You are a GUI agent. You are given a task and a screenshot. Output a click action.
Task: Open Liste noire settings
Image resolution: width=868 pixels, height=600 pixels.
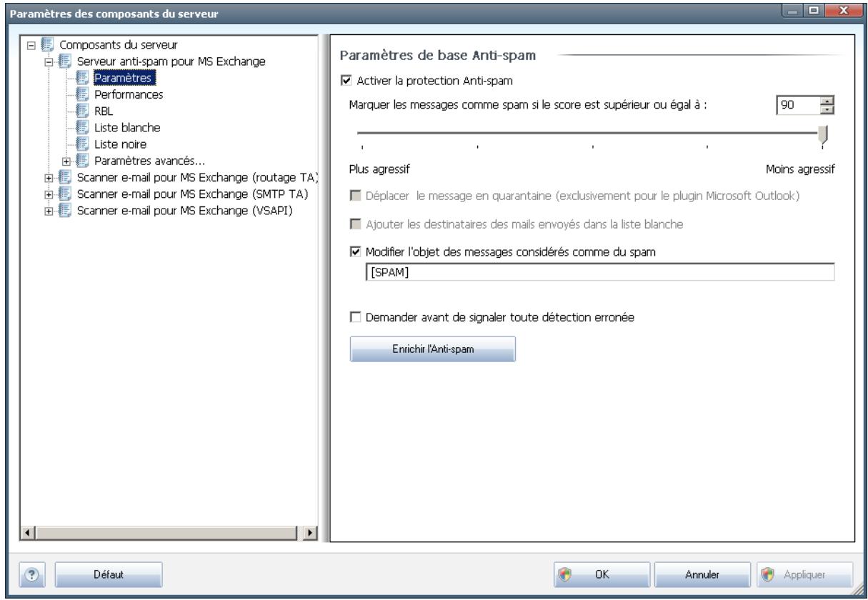[x=121, y=144]
